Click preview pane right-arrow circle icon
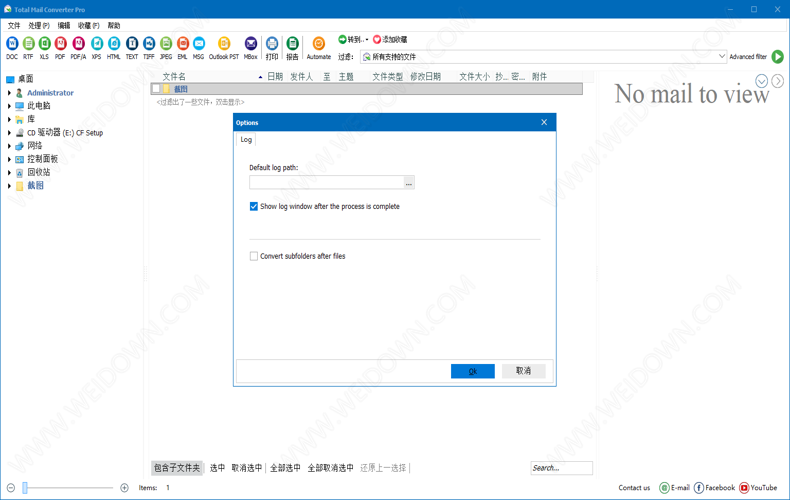This screenshot has width=790, height=500. [x=777, y=81]
